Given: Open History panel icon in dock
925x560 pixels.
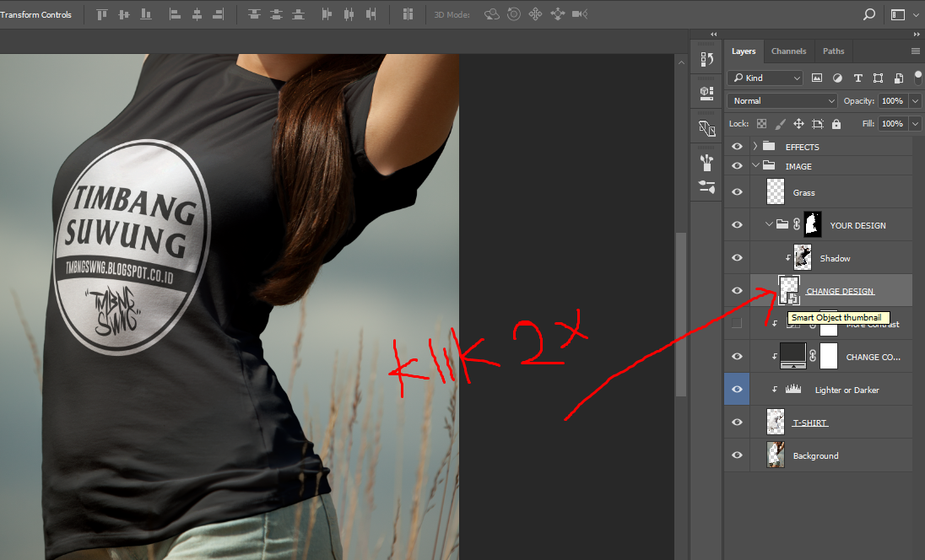Looking at the screenshot, I should click(706, 59).
